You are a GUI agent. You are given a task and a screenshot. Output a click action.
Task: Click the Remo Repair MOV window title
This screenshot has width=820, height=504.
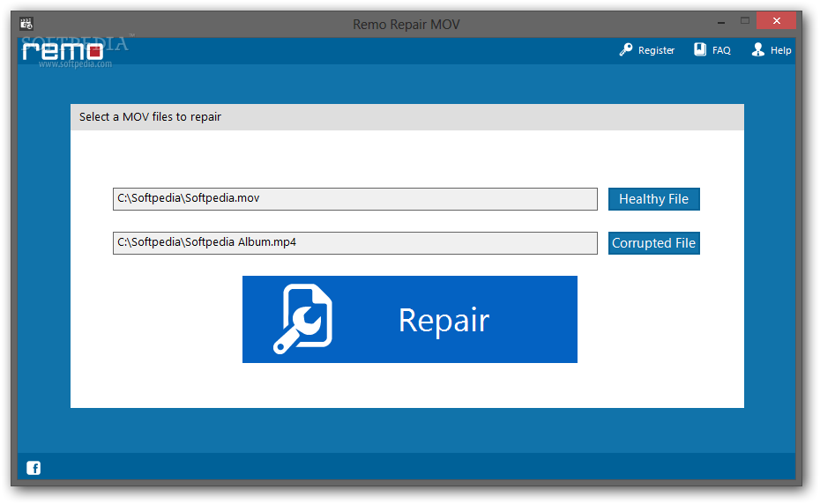[406, 25]
